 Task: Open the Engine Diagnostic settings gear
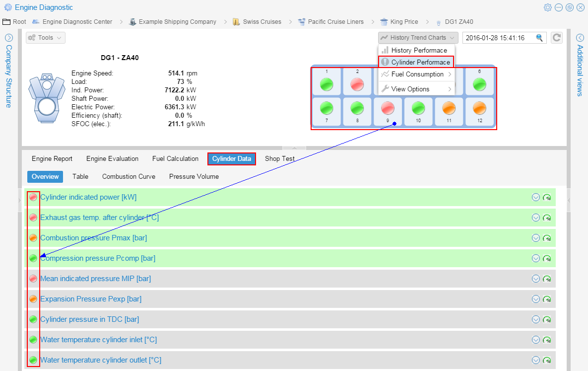click(x=547, y=7)
